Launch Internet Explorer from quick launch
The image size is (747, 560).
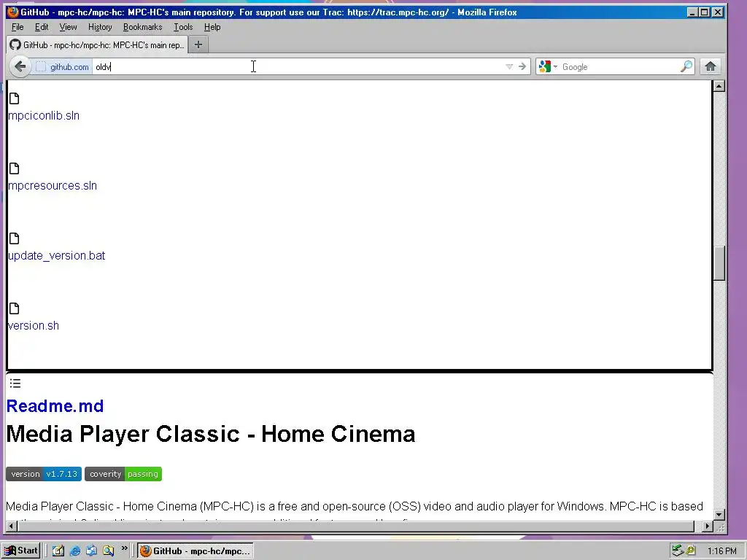click(x=75, y=551)
